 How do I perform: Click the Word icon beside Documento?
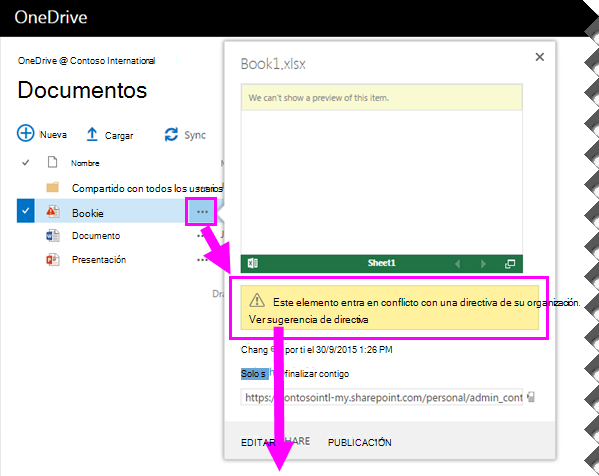click(x=53, y=235)
